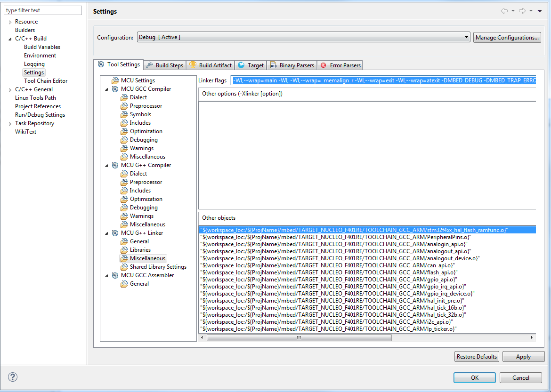Click the Manage Configurations button

[x=507, y=37]
